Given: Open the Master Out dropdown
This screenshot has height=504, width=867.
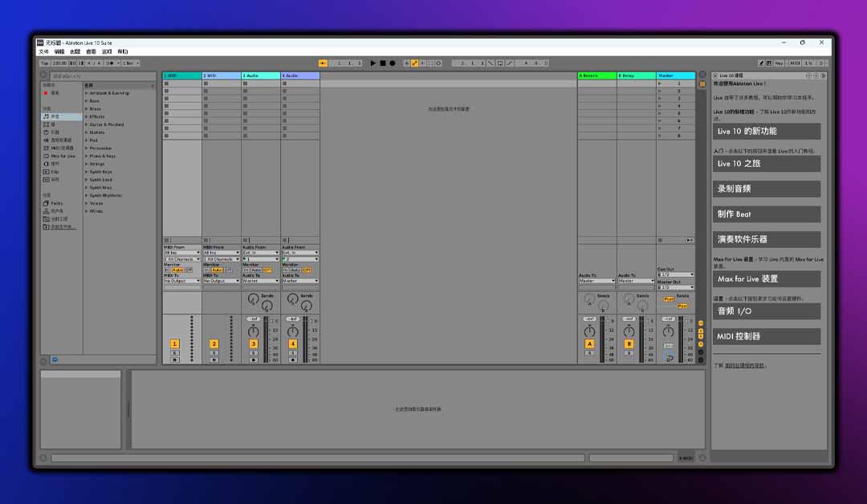Looking at the screenshot, I should click(675, 287).
